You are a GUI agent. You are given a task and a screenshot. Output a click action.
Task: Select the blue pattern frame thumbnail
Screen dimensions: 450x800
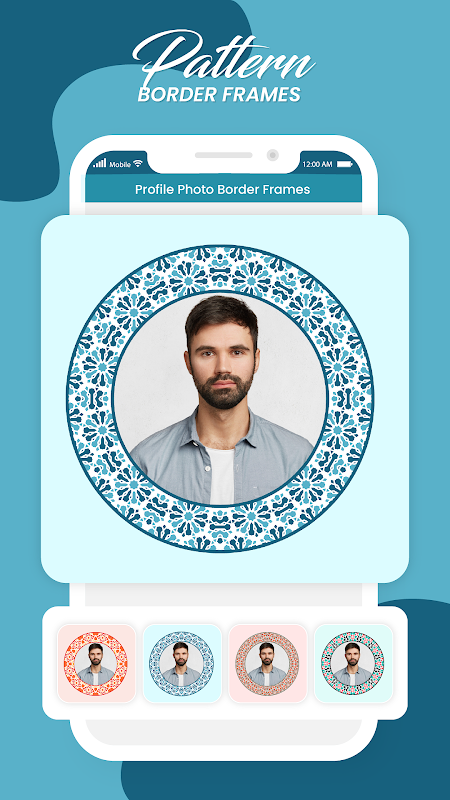pyautogui.click(x=182, y=663)
